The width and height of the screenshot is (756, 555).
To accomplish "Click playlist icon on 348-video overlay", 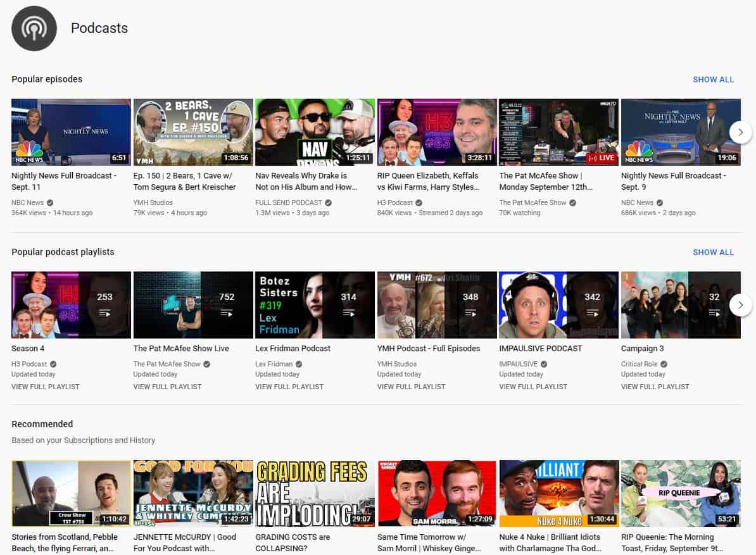I will [470, 314].
